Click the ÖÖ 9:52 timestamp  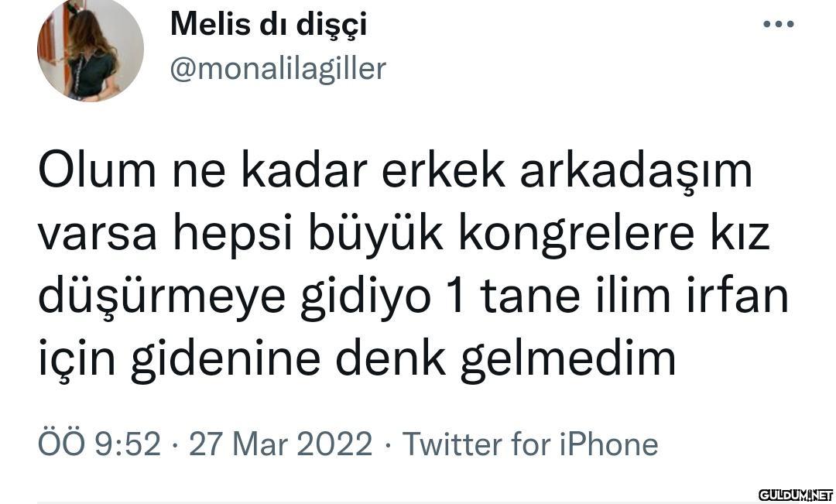pos(99,444)
